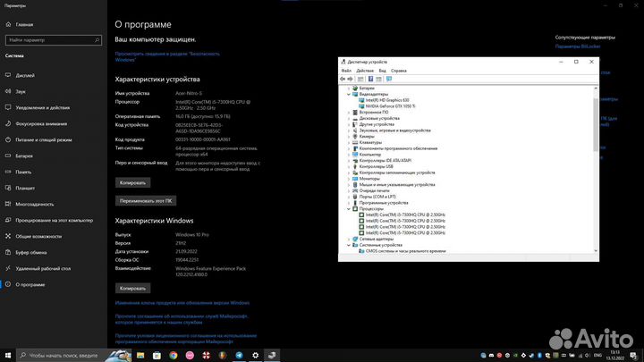The width and height of the screenshot is (644, 362).
Task: Open Удаленный рабочий стол in the sidebar
Action: pyautogui.click(x=43, y=268)
